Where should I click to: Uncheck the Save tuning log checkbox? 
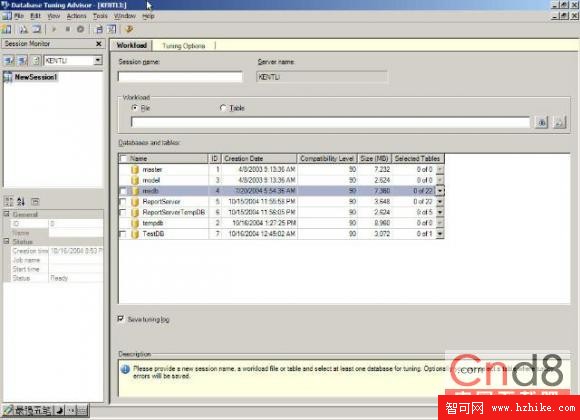121,319
